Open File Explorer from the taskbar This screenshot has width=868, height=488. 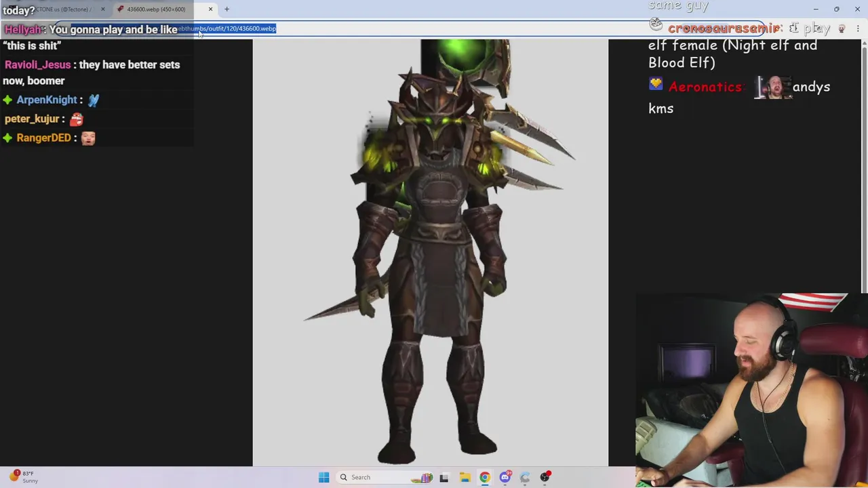pos(465,477)
